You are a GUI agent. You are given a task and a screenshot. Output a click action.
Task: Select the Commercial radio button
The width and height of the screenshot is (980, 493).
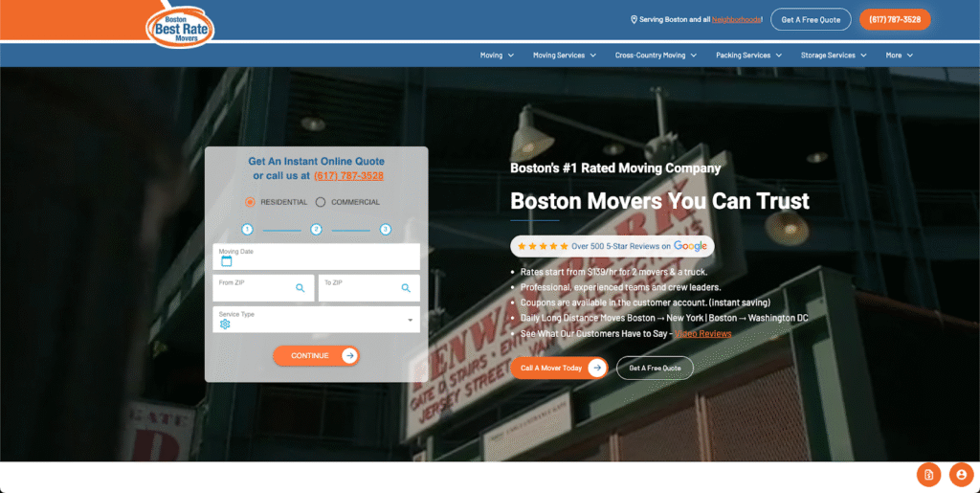coord(321,202)
